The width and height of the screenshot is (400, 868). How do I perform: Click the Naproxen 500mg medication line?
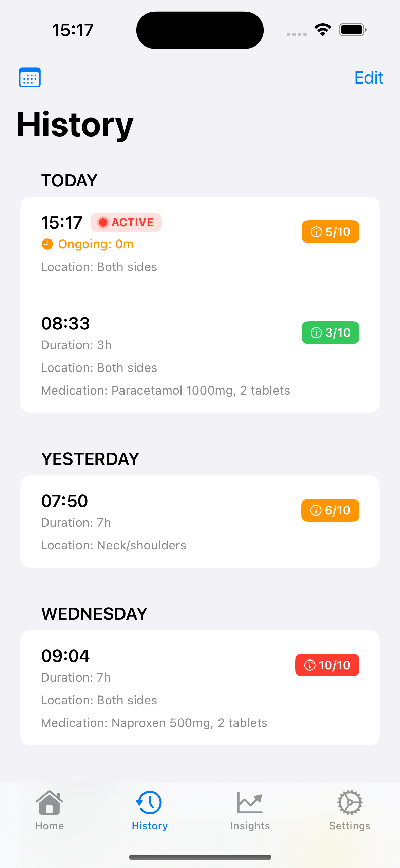(154, 723)
